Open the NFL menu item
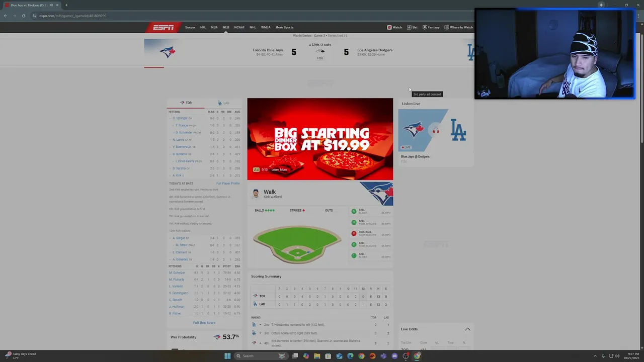This screenshot has height=362, width=644. point(203,27)
